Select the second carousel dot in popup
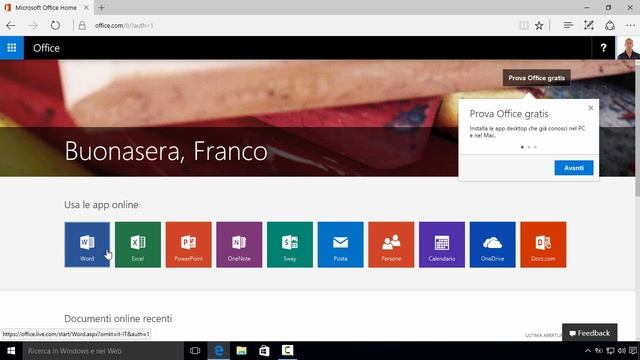 [x=529, y=147]
